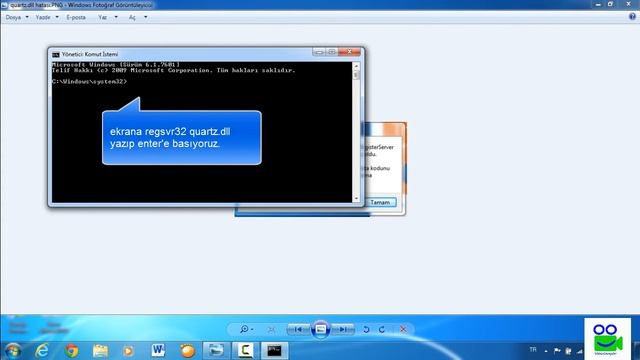
Task: Expand the Aç dropdown arrow
Action: pyautogui.click(x=146, y=17)
